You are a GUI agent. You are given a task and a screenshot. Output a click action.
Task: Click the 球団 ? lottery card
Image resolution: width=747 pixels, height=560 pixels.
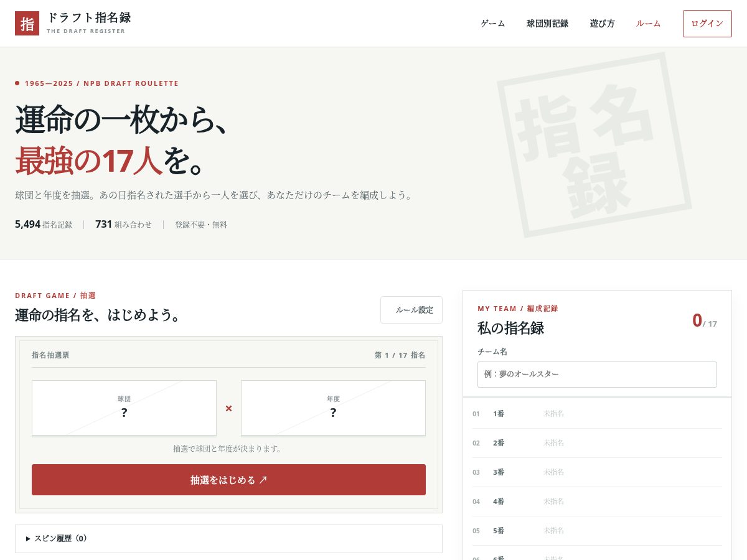124,408
